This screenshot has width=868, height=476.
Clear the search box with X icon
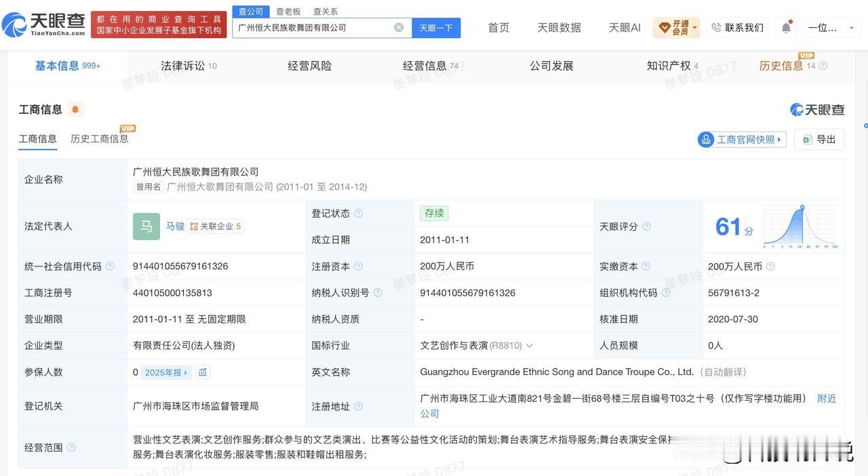pos(399,28)
